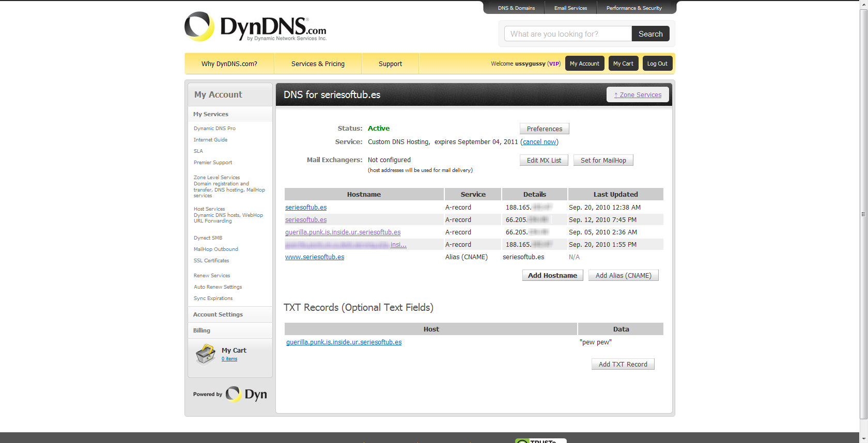Open the Performance & Security top tab

(634, 8)
